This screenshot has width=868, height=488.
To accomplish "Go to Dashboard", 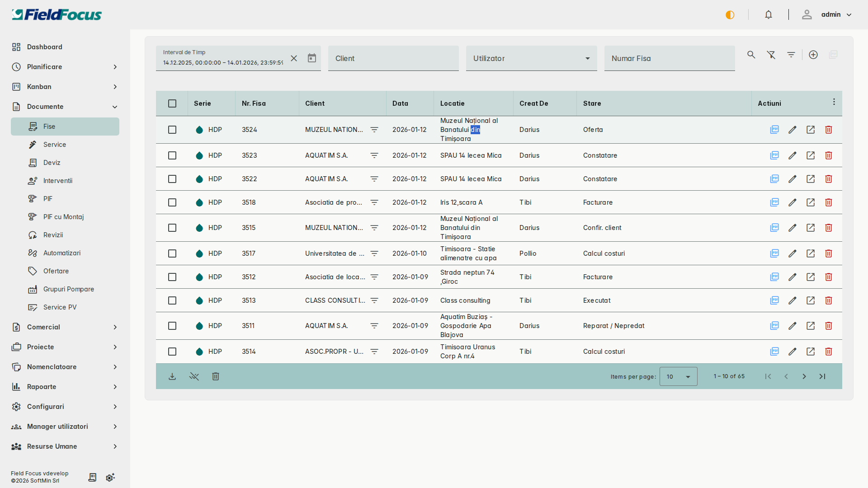I will (45, 47).
